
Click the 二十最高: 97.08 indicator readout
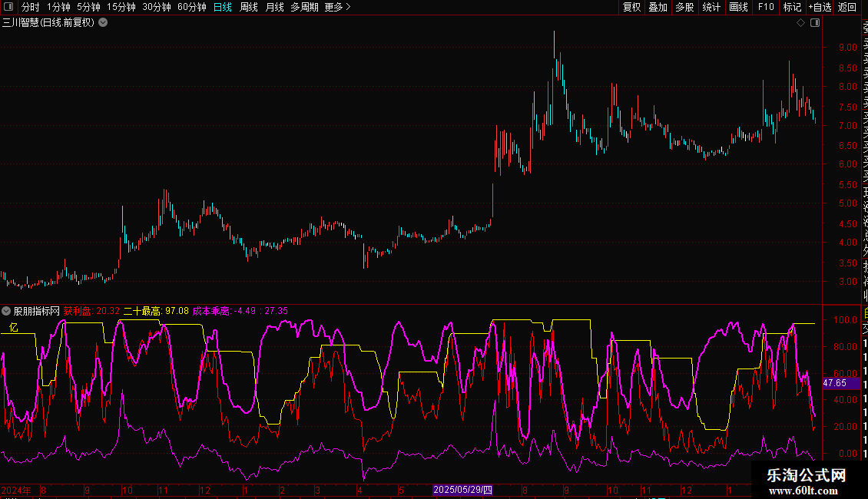pos(156,311)
